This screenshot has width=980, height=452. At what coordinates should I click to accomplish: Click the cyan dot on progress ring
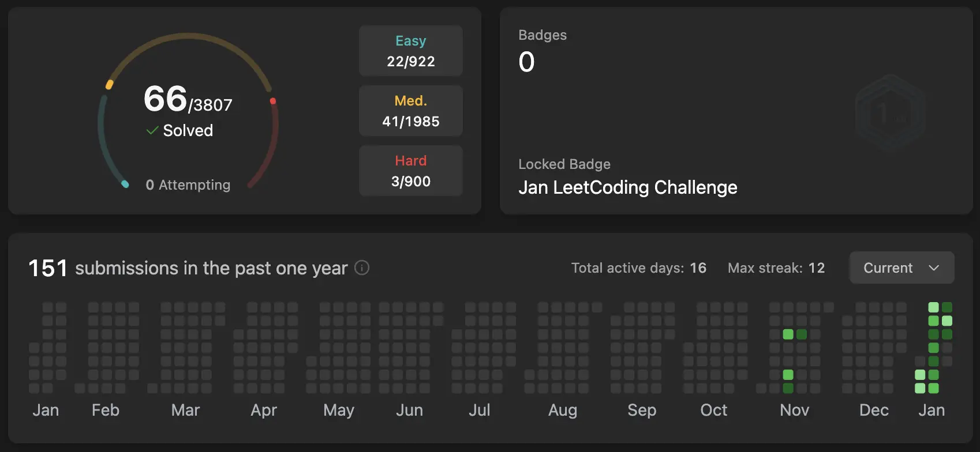coord(125,184)
